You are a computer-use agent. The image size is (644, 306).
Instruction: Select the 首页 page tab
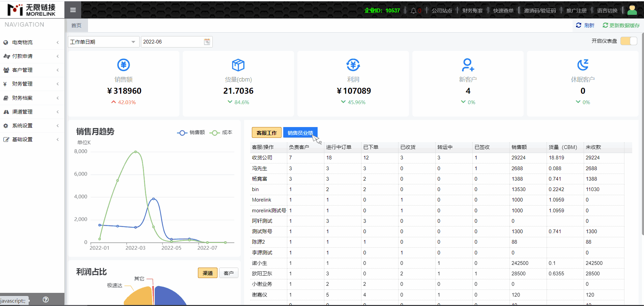pos(76,26)
